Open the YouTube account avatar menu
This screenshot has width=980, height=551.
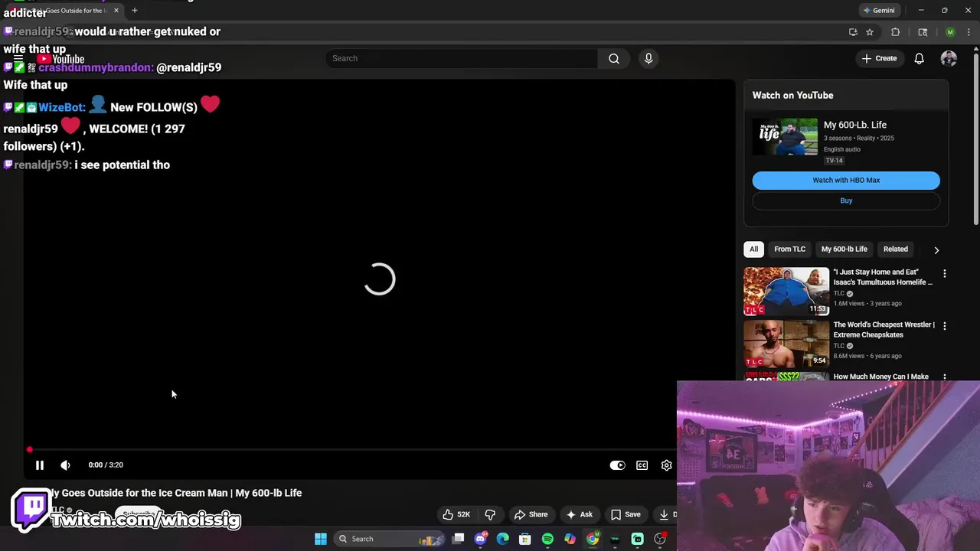point(949,58)
